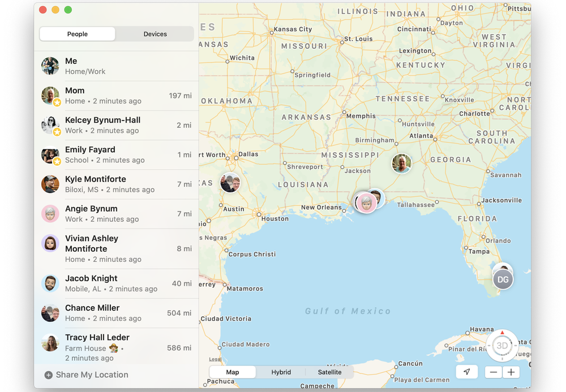The height and width of the screenshot is (392, 566).
Task: Click the Tallahassee city label
Action: (416, 205)
